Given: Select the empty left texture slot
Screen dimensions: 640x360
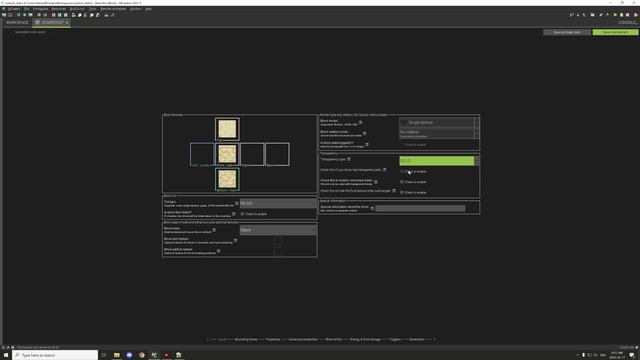Looking at the screenshot, I should click(x=202, y=154).
